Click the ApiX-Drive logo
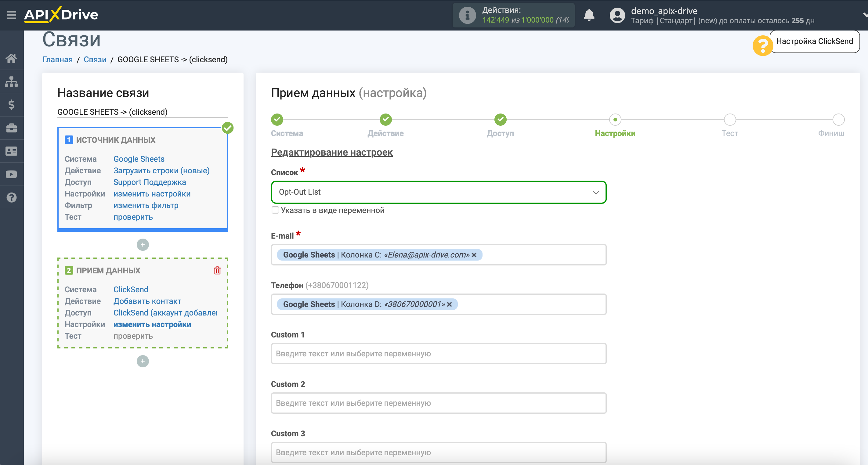The image size is (868, 465). [61, 15]
